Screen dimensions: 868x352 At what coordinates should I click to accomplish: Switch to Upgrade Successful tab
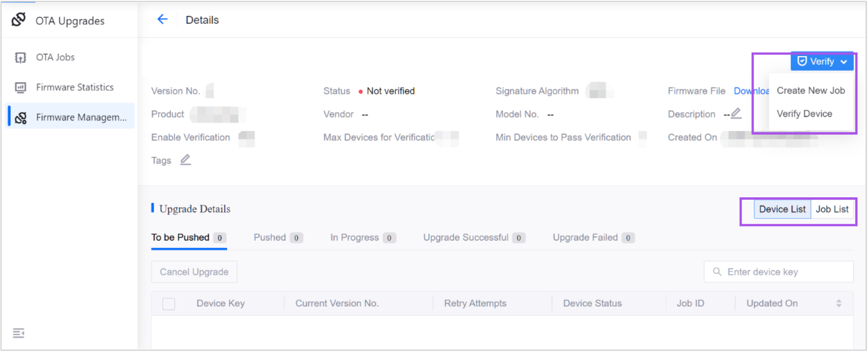point(474,238)
